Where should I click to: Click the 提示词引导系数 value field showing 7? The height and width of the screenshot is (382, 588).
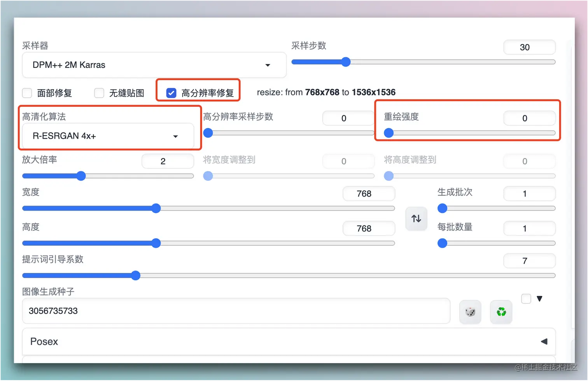(x=529, y=261)
